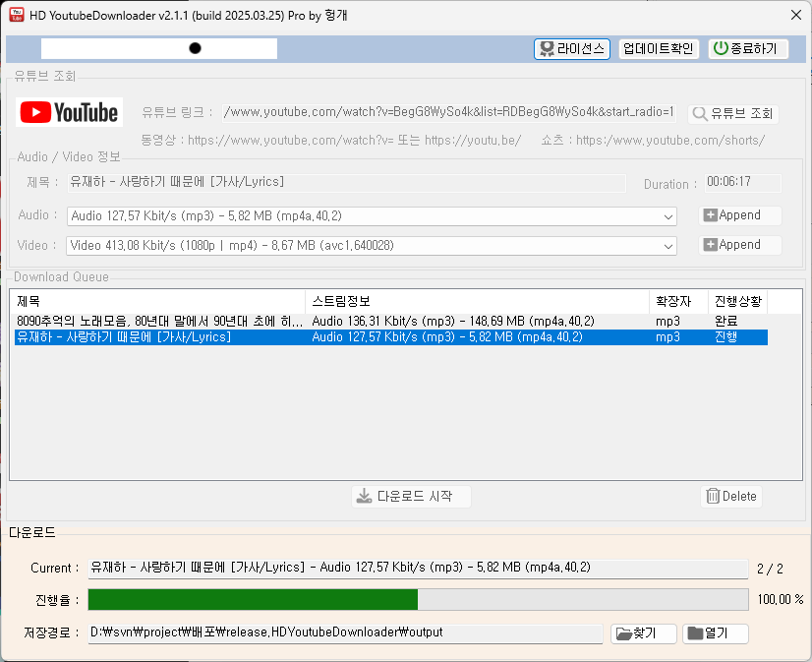This screenshot has width=812, height=662.
Task: Start downloading with 다운로드 시작
Action: click(411, 496)
